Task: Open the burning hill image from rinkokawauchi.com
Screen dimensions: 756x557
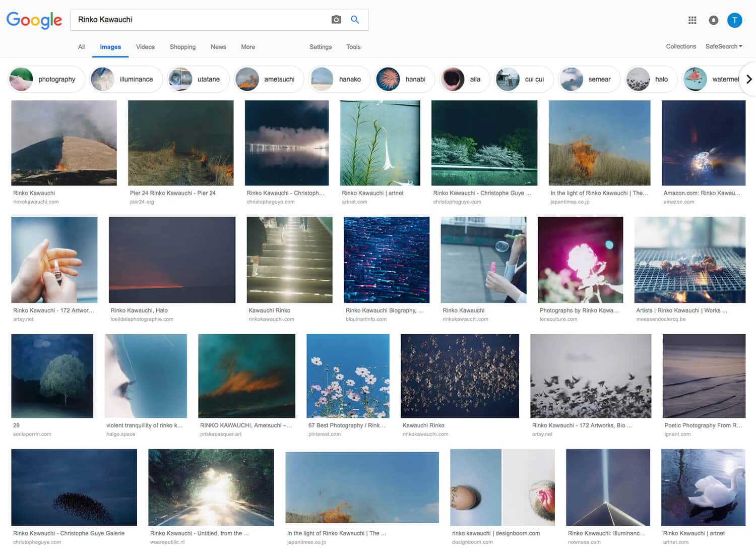Action: [64, 143]
